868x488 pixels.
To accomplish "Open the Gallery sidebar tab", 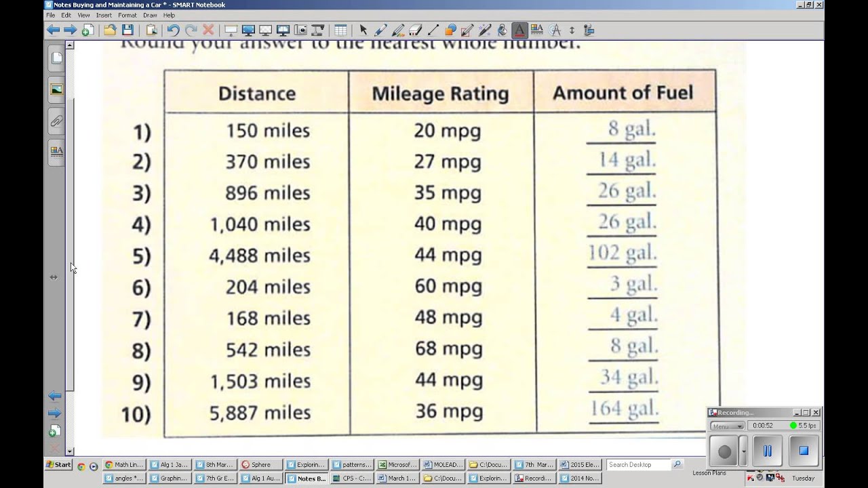I will pyautogui.click(x=56, y=89).
